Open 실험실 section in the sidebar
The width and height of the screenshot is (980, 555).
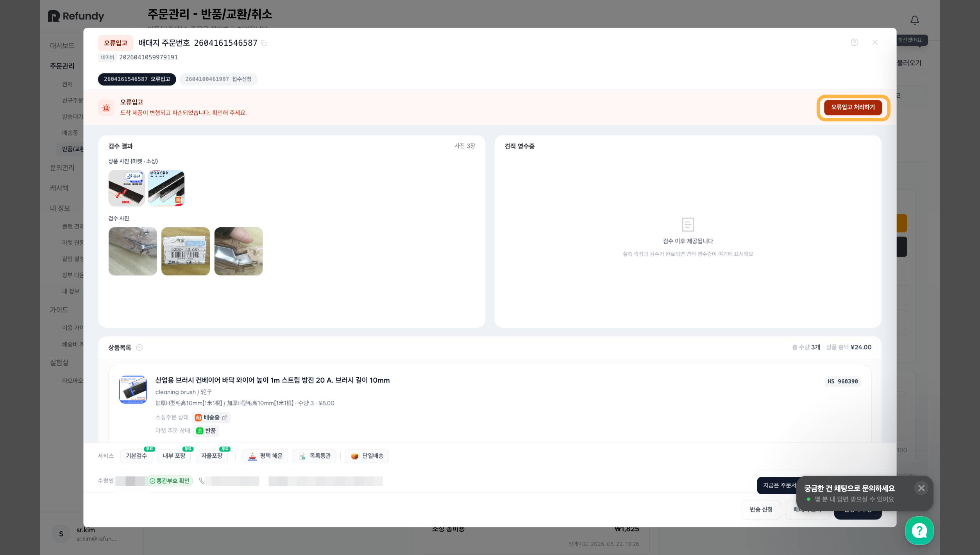[x=59, y=363]
